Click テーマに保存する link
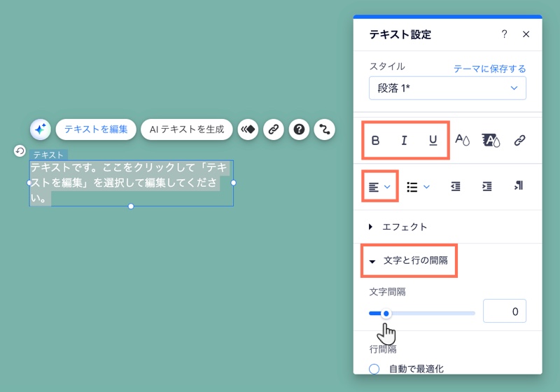 [x=489, y=69]
